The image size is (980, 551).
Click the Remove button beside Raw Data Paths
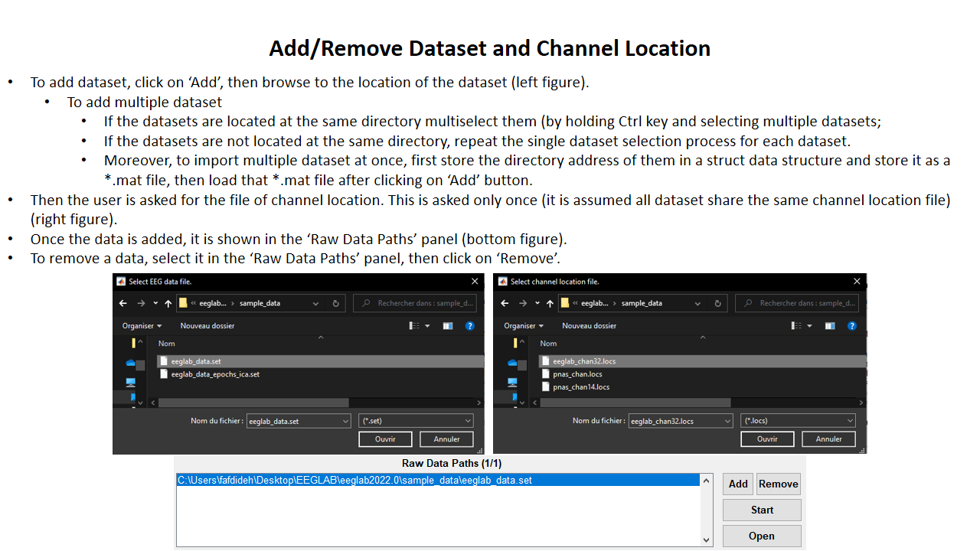pos(779,484)
